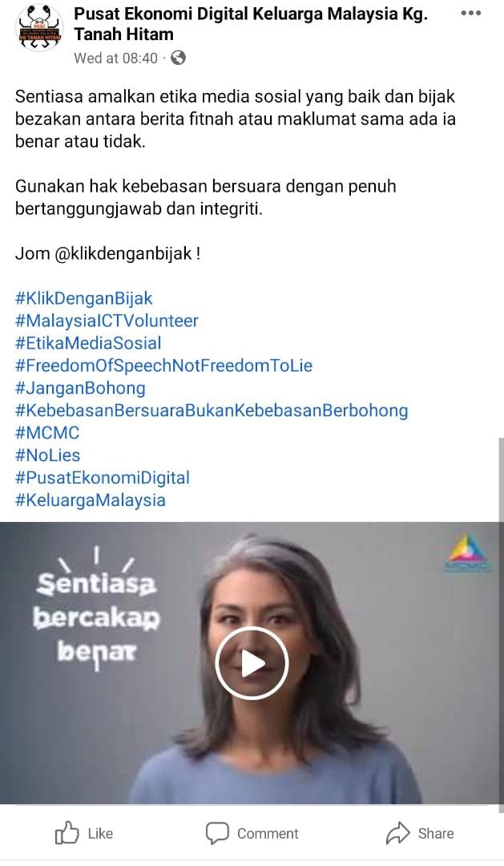Screen dimensions: 504x866
Task: Click the arrow Share icon
Action: [397, 833]
